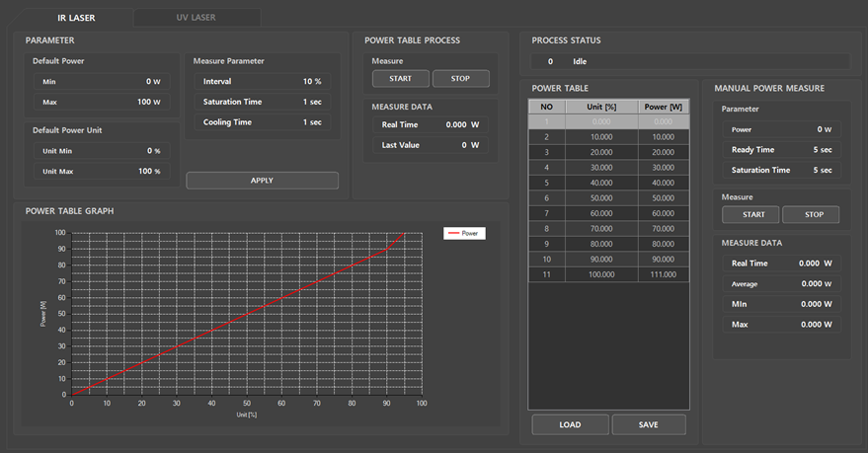Viewport: 868px width, 453px height.
Task: Select the 50.000 unit cell in row 6
Action: point(601,198)
